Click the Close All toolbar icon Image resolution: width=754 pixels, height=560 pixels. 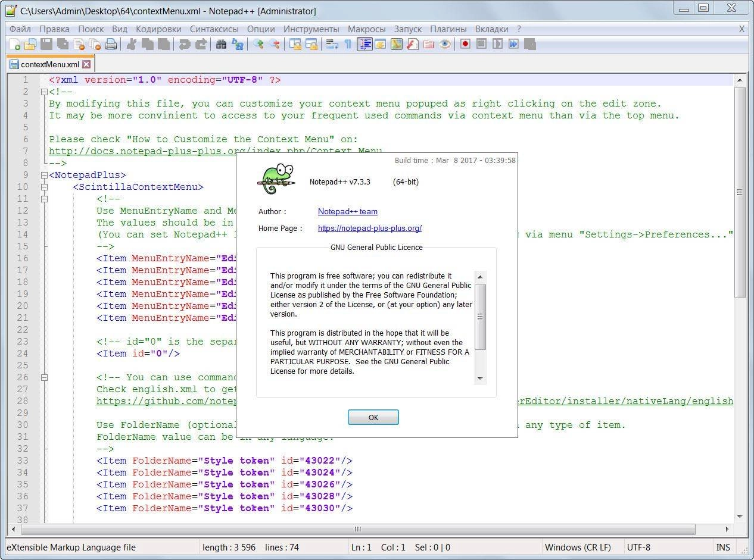[x=95, y=44]
